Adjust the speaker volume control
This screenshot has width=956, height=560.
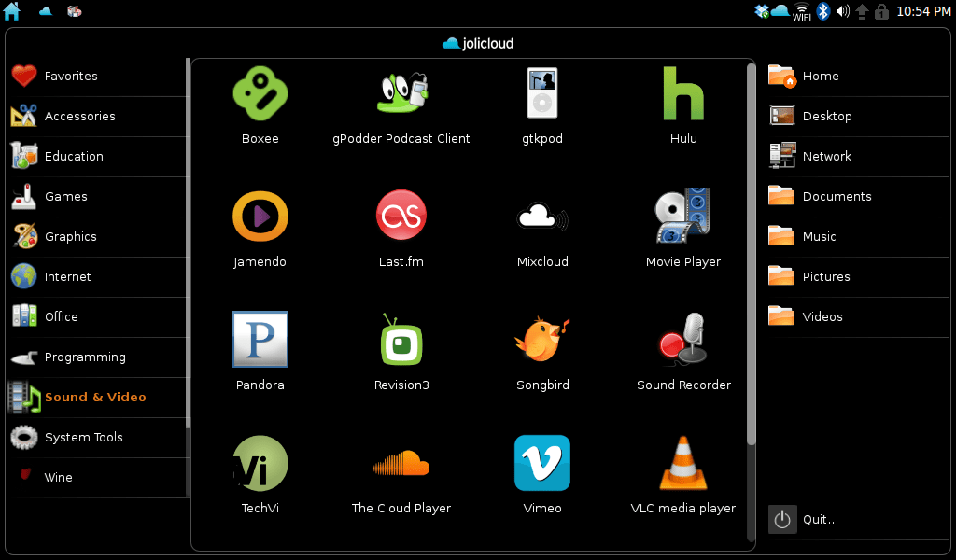(x=843, y=11)
